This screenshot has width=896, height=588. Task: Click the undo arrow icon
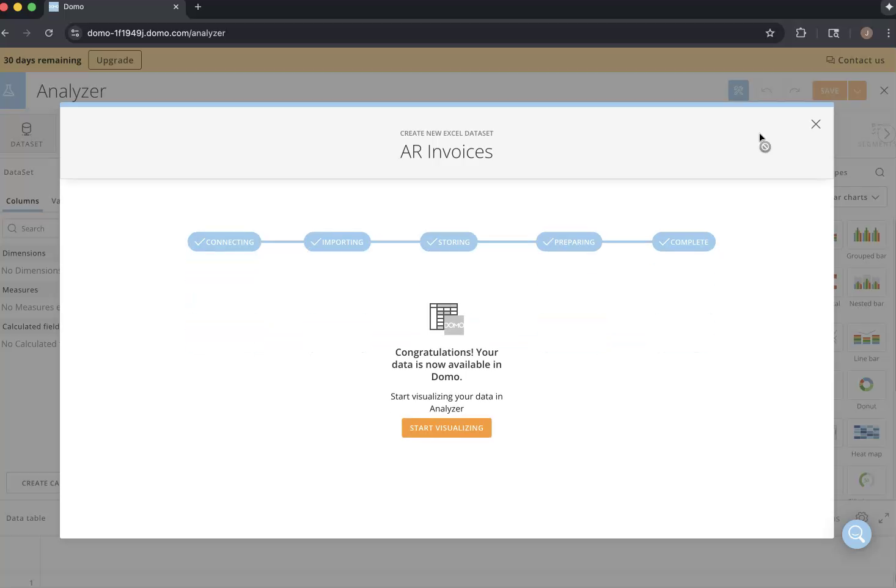coord(766,90)
